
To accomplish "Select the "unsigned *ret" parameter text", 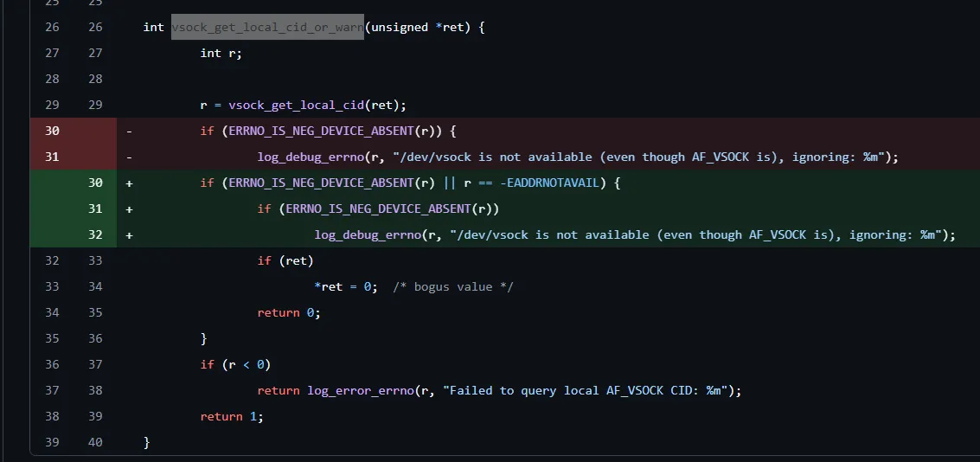I will [x=418, y=28].
